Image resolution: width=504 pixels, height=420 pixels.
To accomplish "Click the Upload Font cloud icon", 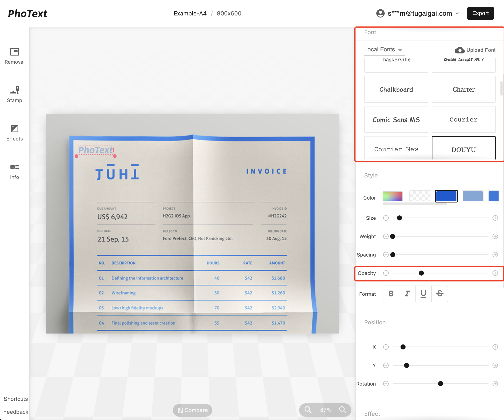I will [x=459, y=50].
